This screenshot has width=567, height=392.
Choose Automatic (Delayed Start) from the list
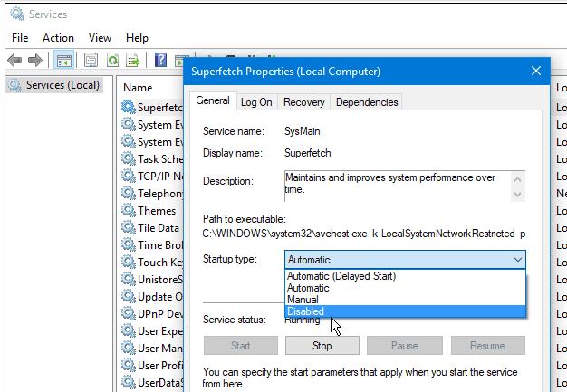pos(405,276)
